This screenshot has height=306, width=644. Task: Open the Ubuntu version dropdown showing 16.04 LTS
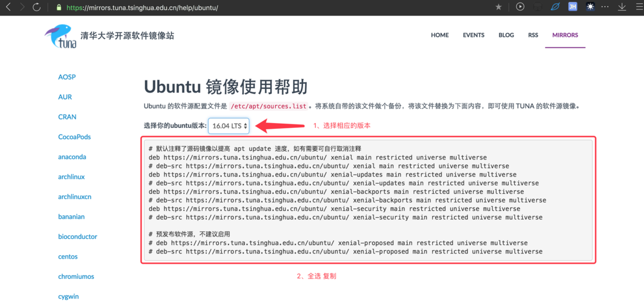(x=229, y=126)
